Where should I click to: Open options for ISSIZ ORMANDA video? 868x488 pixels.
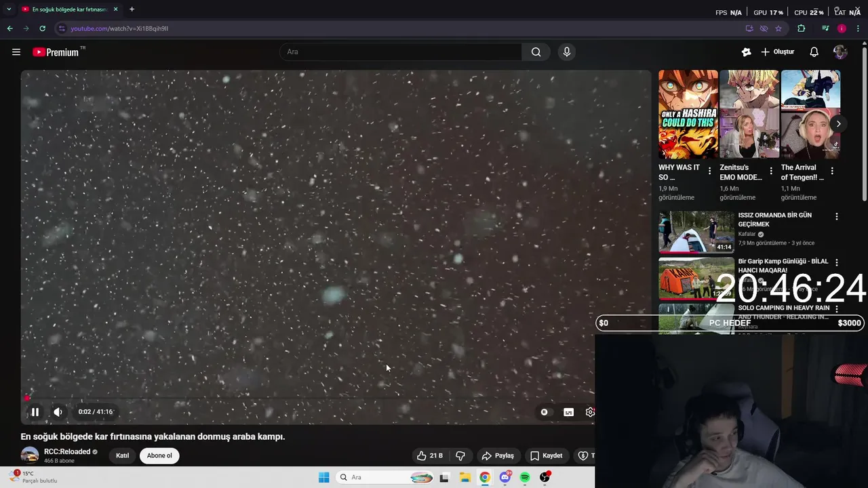coord(836,217)
